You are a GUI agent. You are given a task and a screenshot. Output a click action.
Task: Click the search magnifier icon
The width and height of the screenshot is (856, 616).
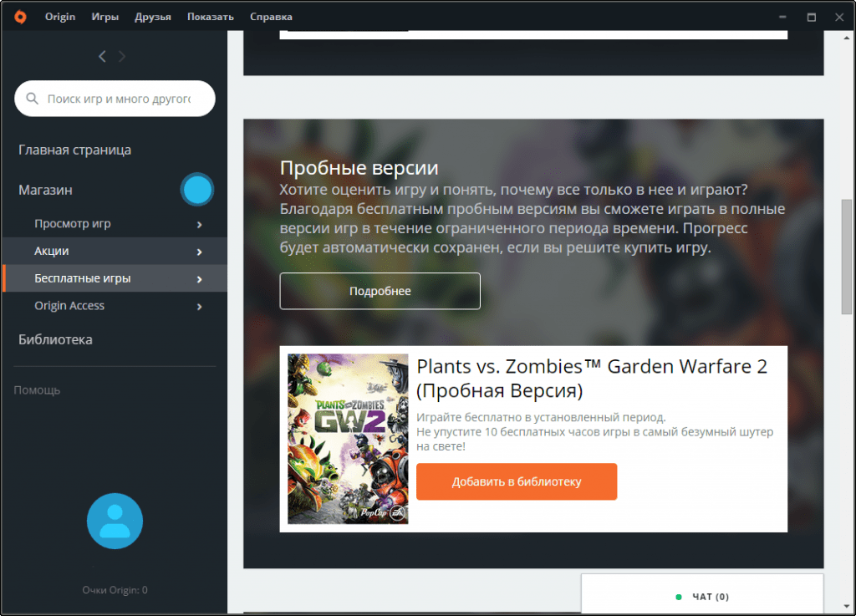click(33, 99)
